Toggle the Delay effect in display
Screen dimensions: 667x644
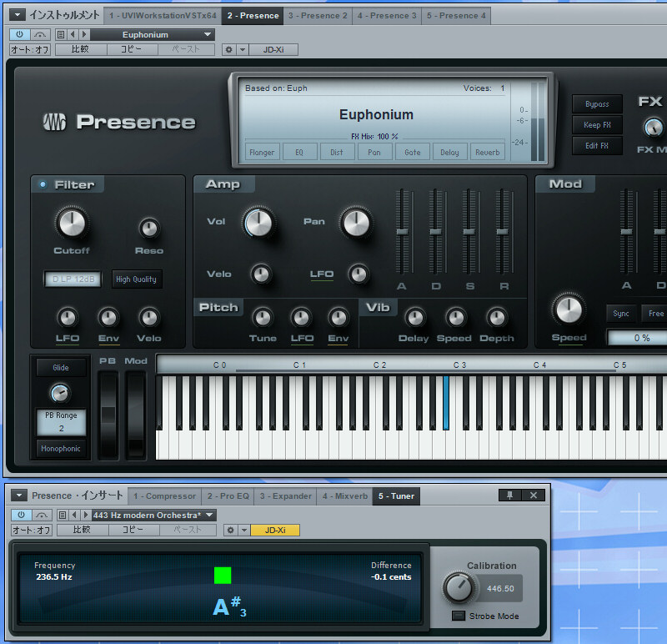(x=449, y=152)
